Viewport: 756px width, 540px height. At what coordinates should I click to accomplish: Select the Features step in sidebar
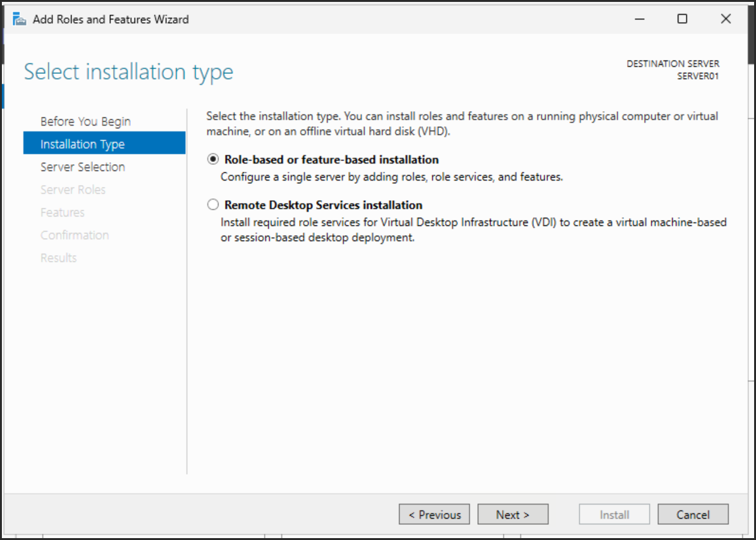pos(63,212)
